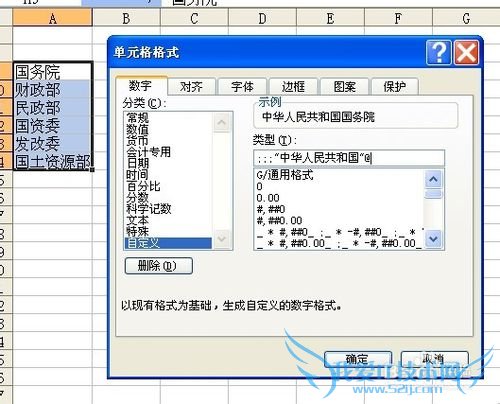The image size is (500, 404).
Task: Open the 边框 tab
Action: pyautogui.click(x=293, y=87)
